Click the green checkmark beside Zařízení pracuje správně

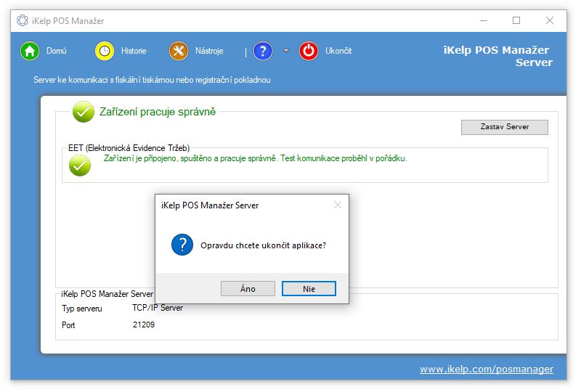[x=84, y=112]
